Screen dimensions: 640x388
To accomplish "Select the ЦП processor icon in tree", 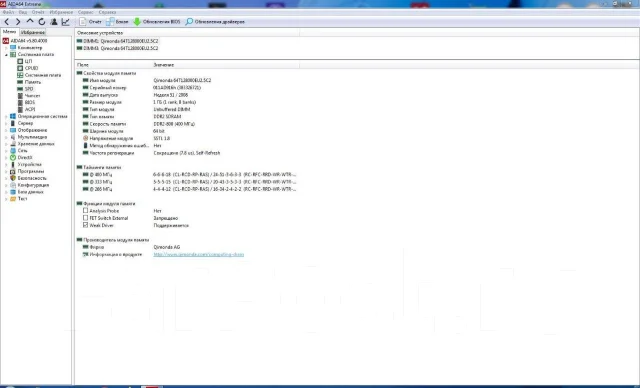I will click(x=20, y=61).
